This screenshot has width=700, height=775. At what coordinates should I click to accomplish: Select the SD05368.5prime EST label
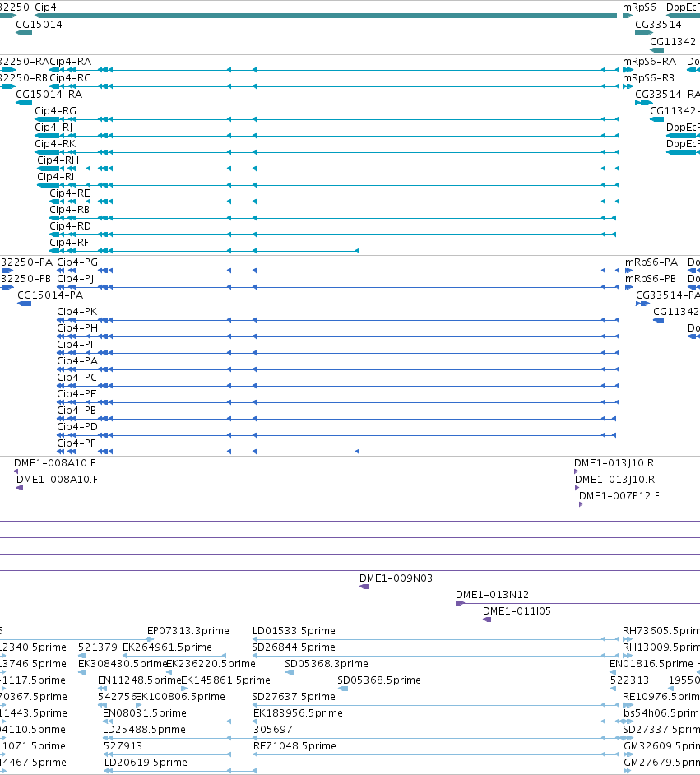pyautogui.click(x=379, y=680)
